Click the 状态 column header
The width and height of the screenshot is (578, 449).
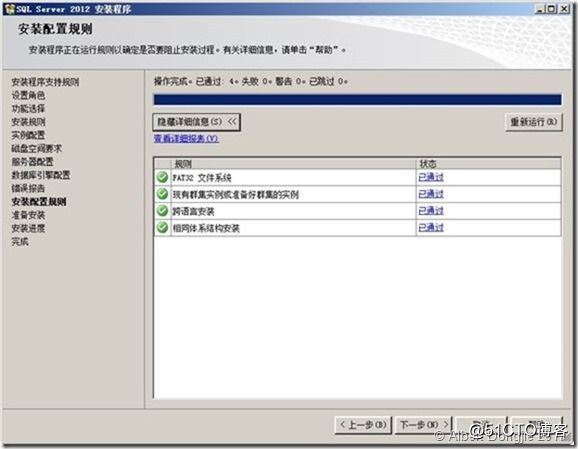tap(489, 164)
